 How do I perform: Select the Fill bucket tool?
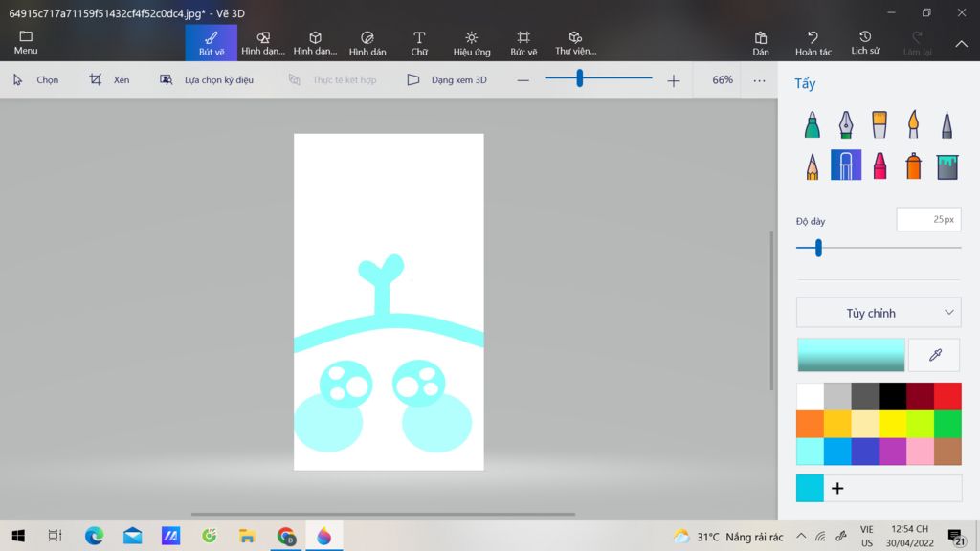[947, 166]
